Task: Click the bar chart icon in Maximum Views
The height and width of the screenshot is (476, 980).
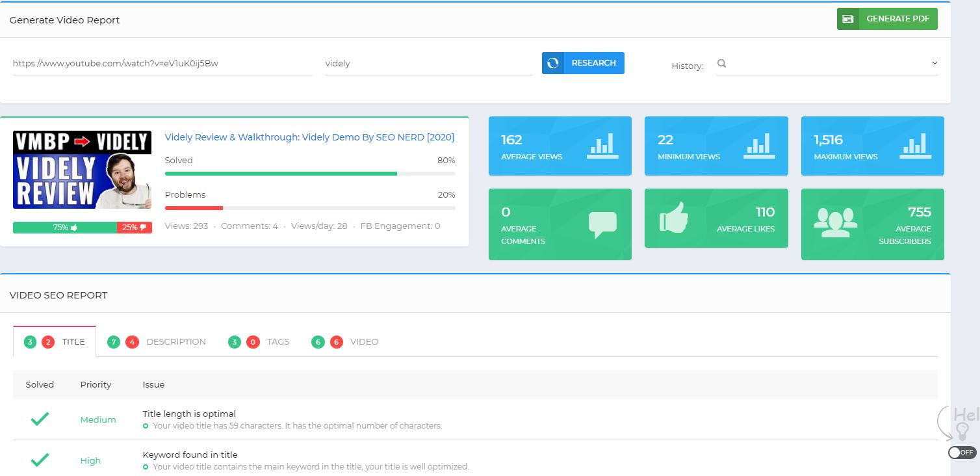Action: coord(916,146)
